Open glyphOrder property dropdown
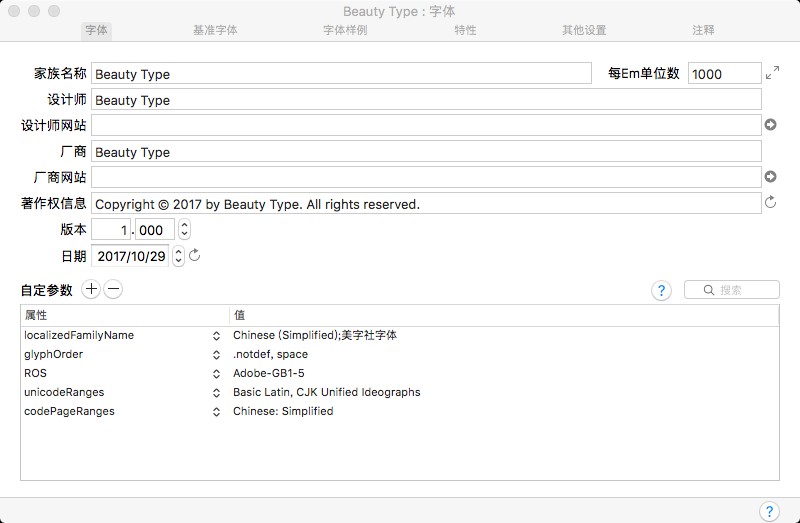This screenshot has width=800, height=523. tap(216, 355)
